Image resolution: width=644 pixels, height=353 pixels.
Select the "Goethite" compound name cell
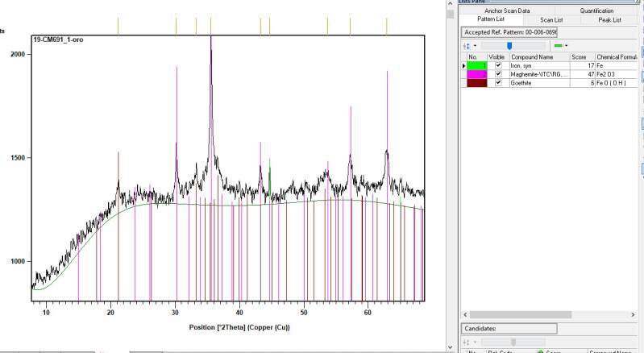point(540,83)
